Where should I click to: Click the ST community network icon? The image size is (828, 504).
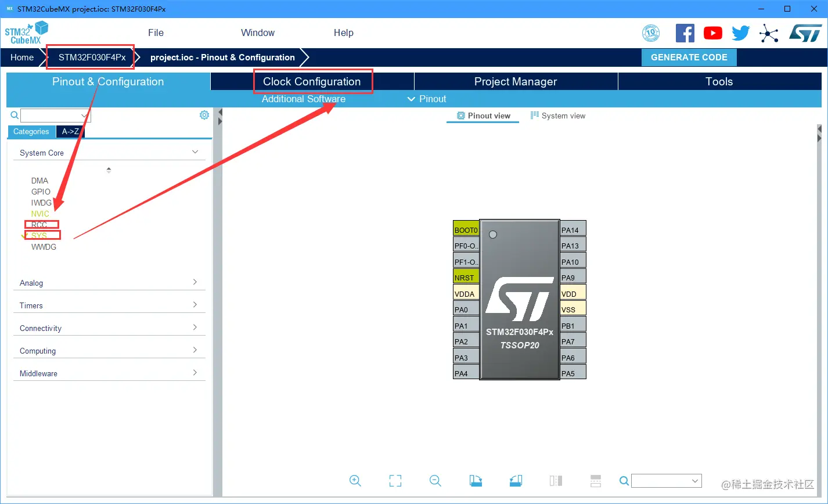(x=769, y=34)
